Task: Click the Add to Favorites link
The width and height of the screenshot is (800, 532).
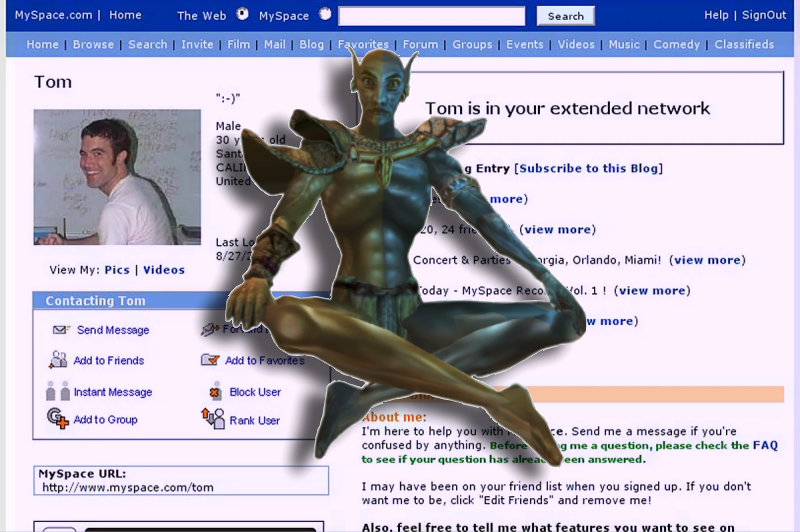Action: pyautogui.click(x=265, y=361)
